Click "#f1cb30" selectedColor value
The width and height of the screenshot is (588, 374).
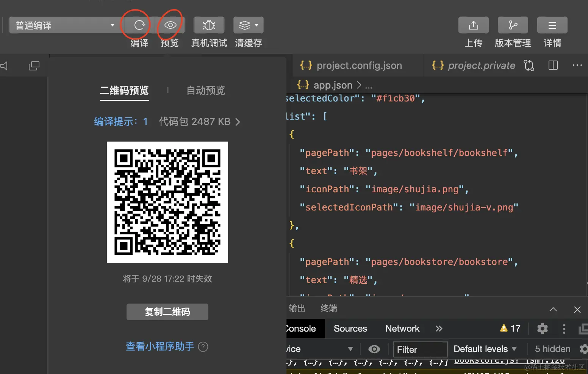tap(396, 98)
